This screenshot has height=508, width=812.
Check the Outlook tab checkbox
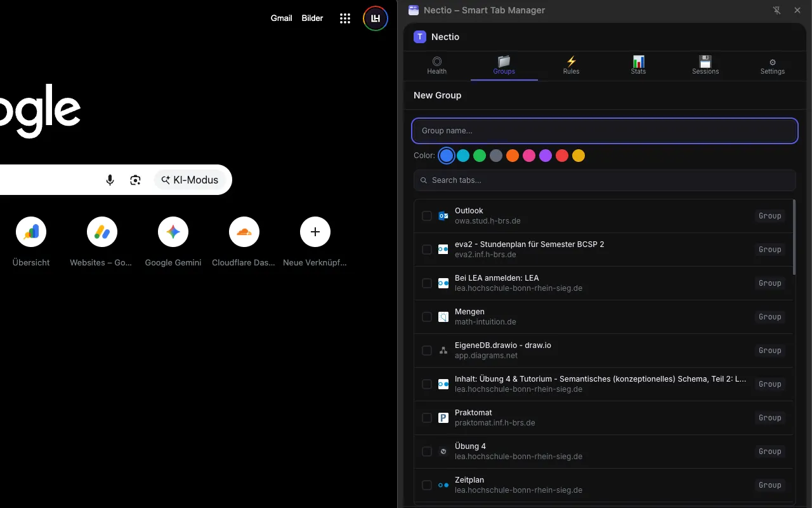point(427,216)
